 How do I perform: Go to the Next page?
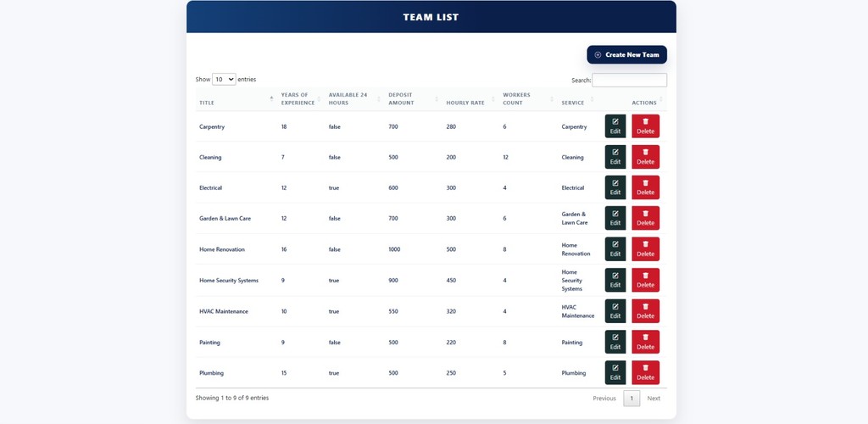(x=654, y=398)
